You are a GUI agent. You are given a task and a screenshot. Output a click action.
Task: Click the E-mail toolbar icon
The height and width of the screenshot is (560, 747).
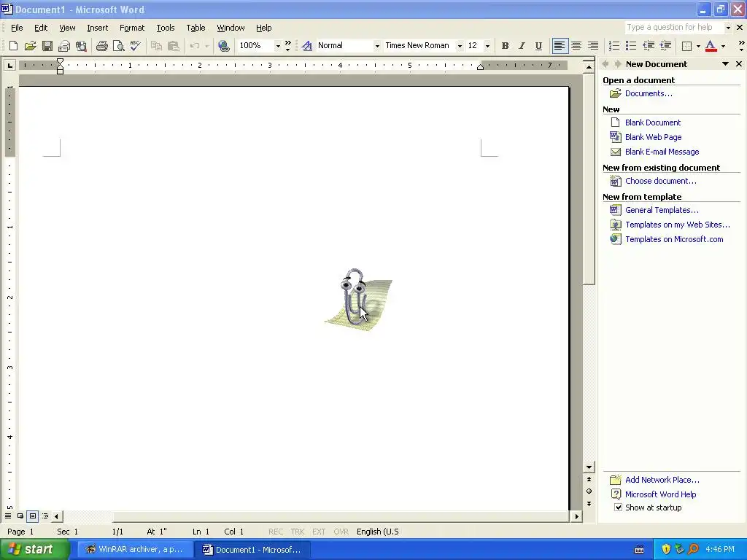click(64, 46)
